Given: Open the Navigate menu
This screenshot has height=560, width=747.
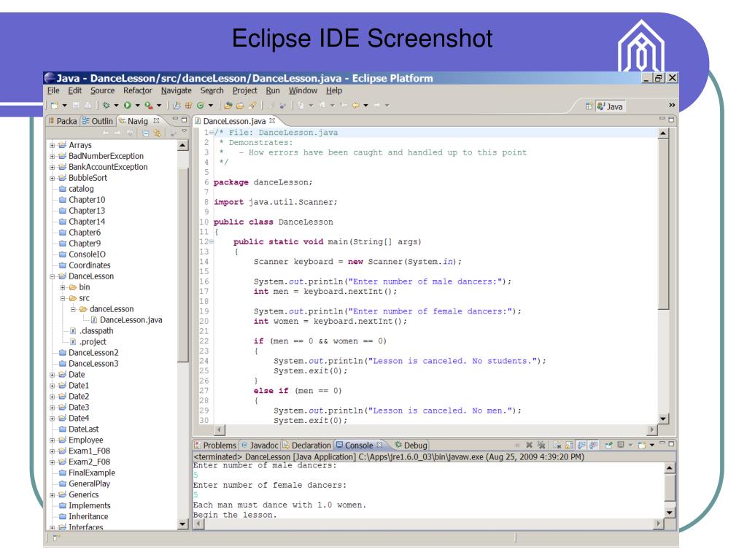Looking at the screenshot, I should tap(177, 90).
